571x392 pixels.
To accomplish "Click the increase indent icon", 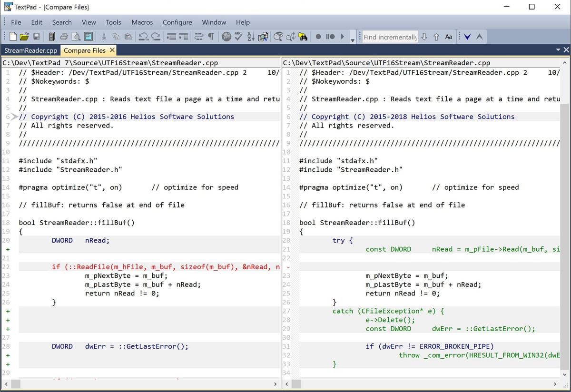I will 184,37.
